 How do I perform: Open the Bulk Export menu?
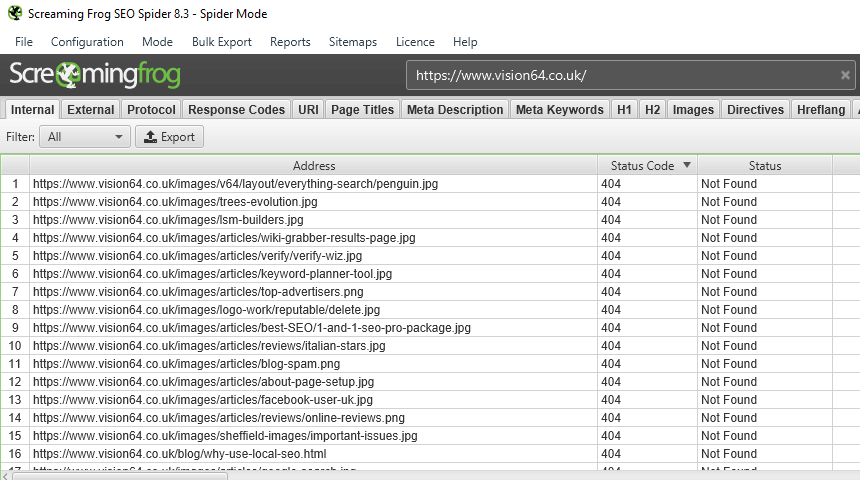pos(222,42)
